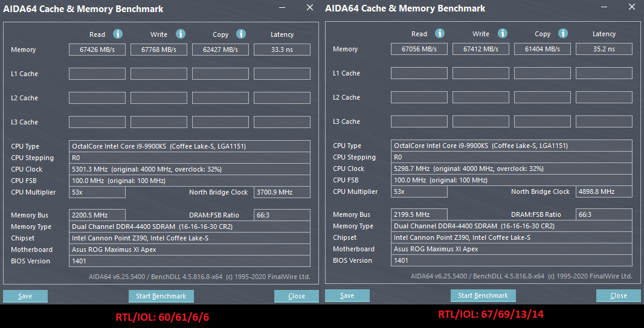The height and width of the screenshot is (328, 644).
Task: Click Save button in right window
Action: pyautogui.click(x=347, y=295)
